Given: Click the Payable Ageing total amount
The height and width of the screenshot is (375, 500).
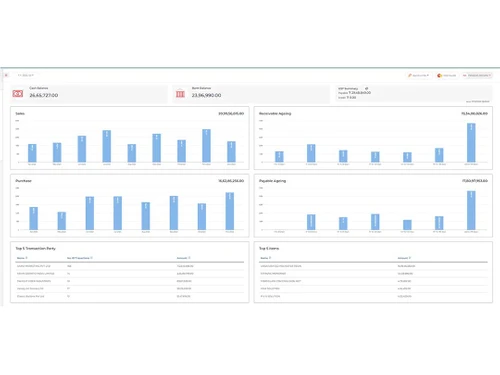Looking at the screenshot, I should 475,181.
